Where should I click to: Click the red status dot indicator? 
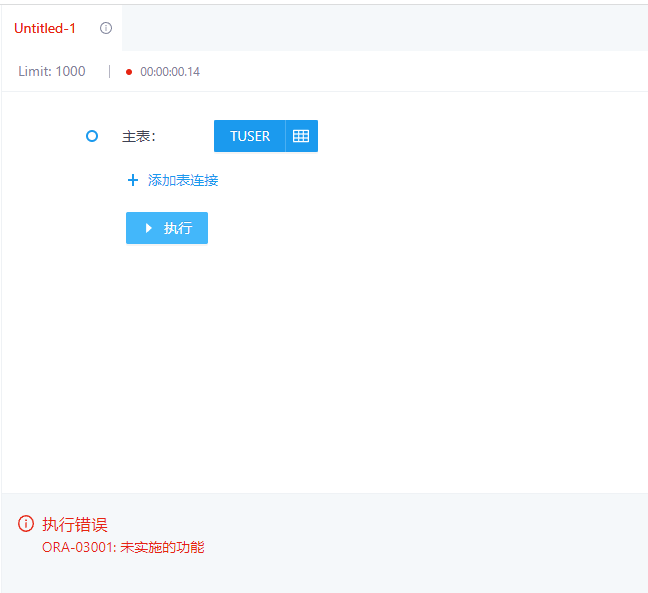click(x=129, y=72)
